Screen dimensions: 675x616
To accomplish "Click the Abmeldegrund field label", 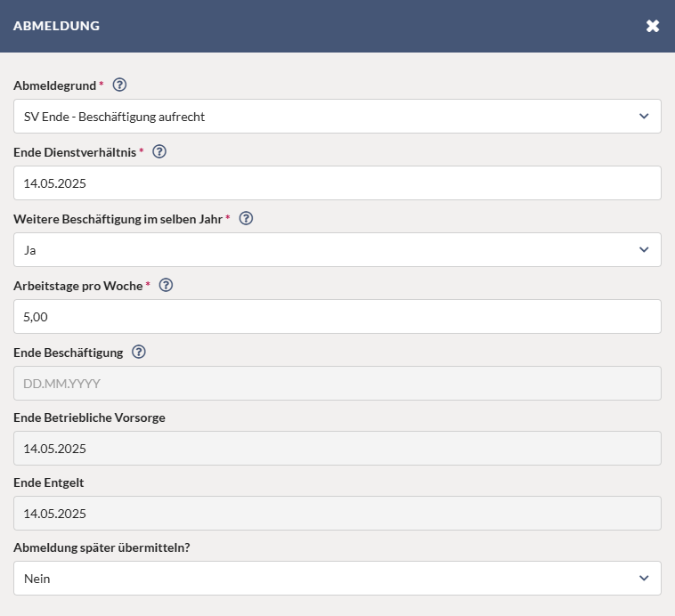I will tap(54, 85).
